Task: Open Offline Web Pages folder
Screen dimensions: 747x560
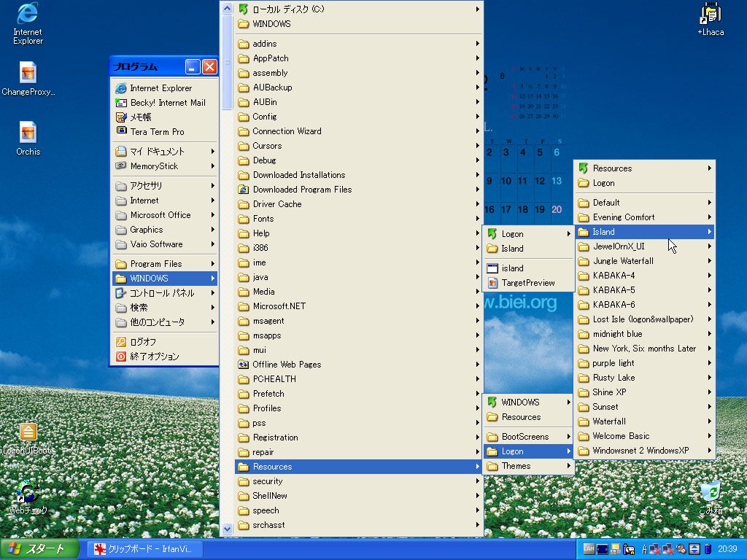Action: [x=359, y=365]
